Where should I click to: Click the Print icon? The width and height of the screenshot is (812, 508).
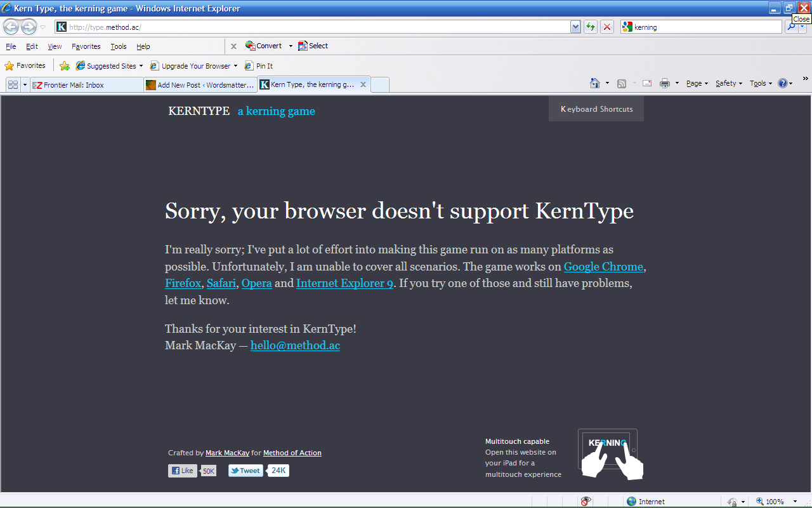coord(665,83)
